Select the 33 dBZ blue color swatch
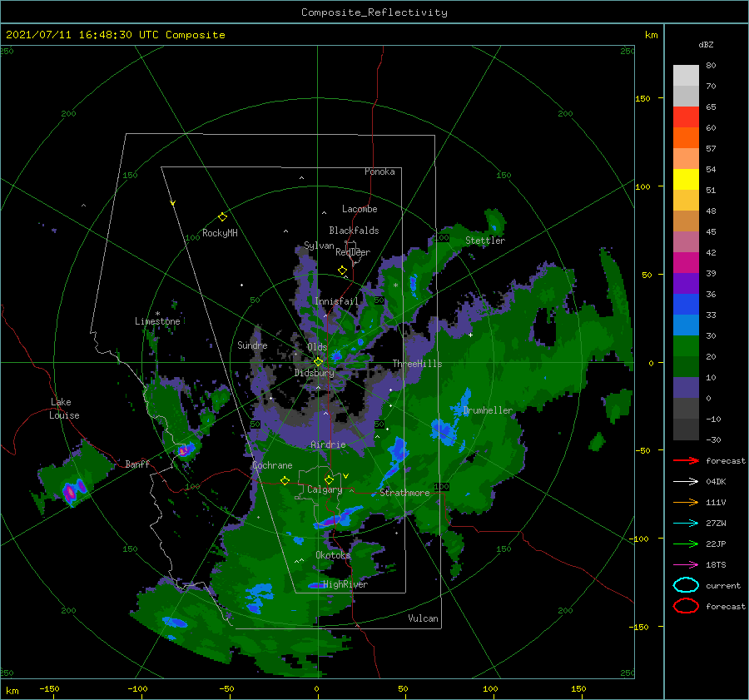The height and width of the screenshot is (700, 749). [x=686, y=304]
